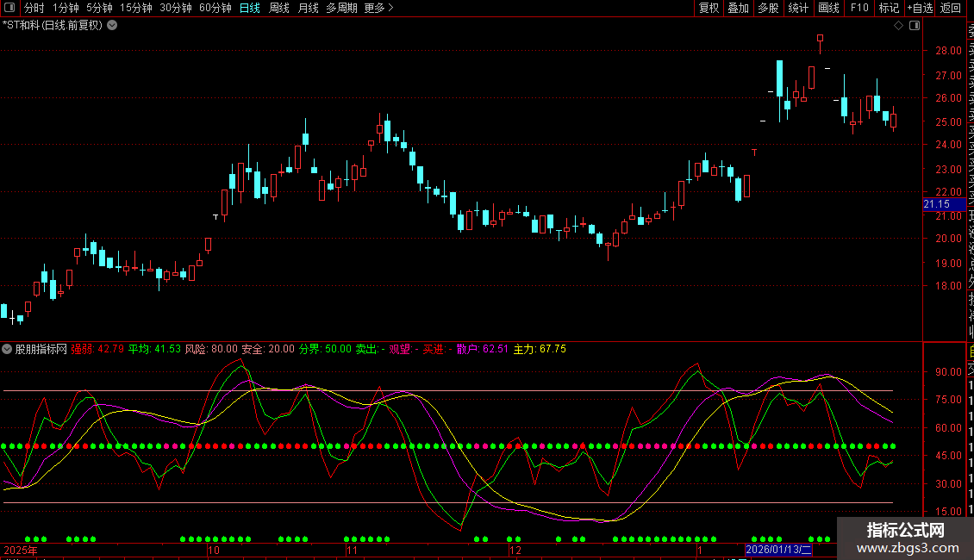The image size is (974, 560).
Task: Open the 统计 statistics tool
Action: pyautogui.click(x=798, y=8)
